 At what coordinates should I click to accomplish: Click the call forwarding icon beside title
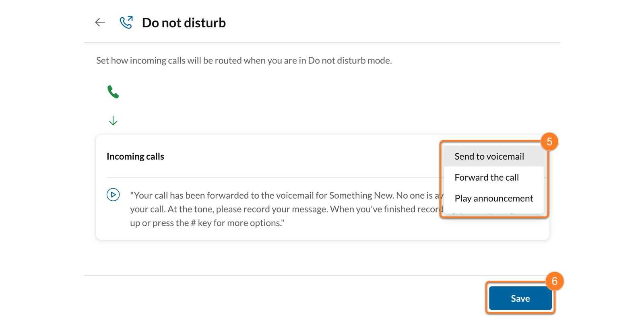point(126,23)
